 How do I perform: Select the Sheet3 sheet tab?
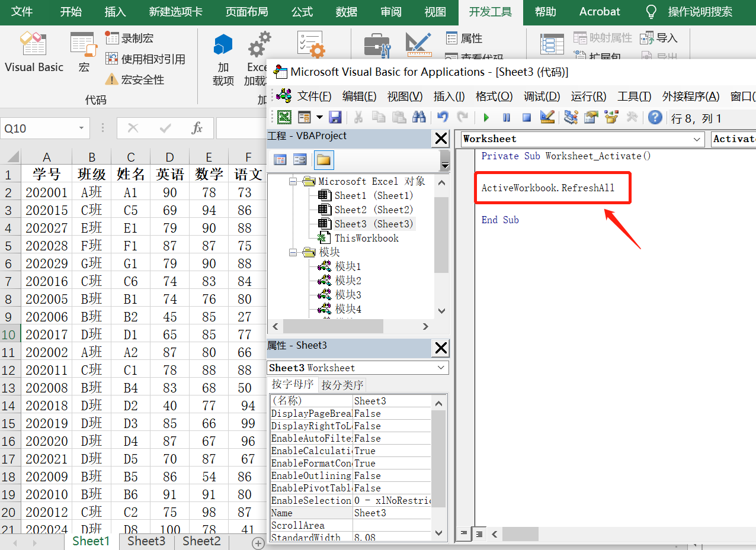(x=146, y=541)
